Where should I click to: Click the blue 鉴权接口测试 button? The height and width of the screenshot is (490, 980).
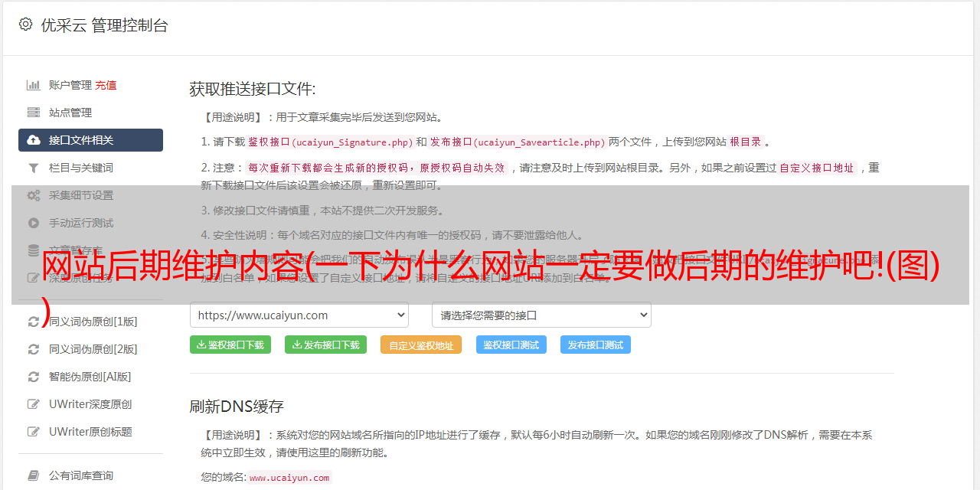point(511,345)
